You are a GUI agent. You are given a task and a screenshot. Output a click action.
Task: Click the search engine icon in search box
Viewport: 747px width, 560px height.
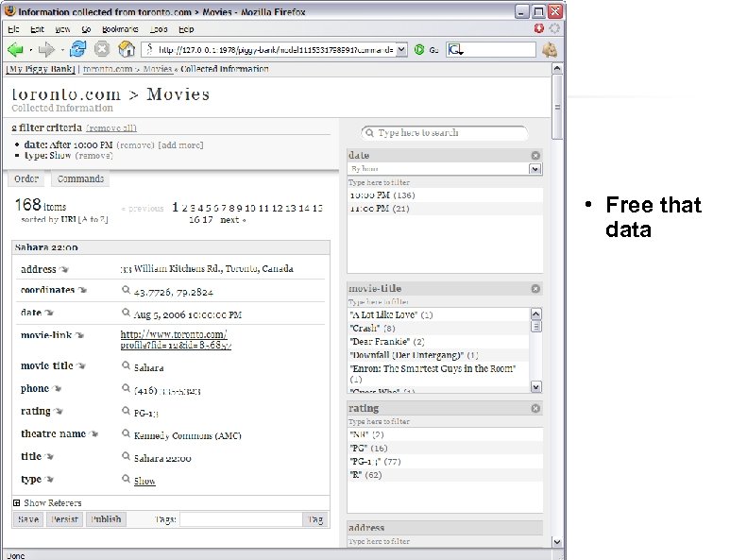pyautogui.click(x=455, y=49)
